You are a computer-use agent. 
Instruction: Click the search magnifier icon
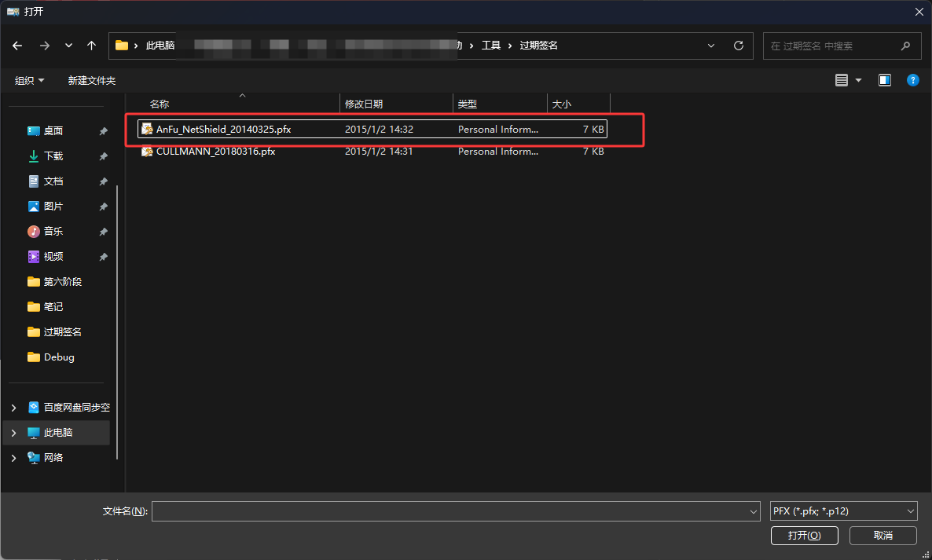(x=905, y=46)
